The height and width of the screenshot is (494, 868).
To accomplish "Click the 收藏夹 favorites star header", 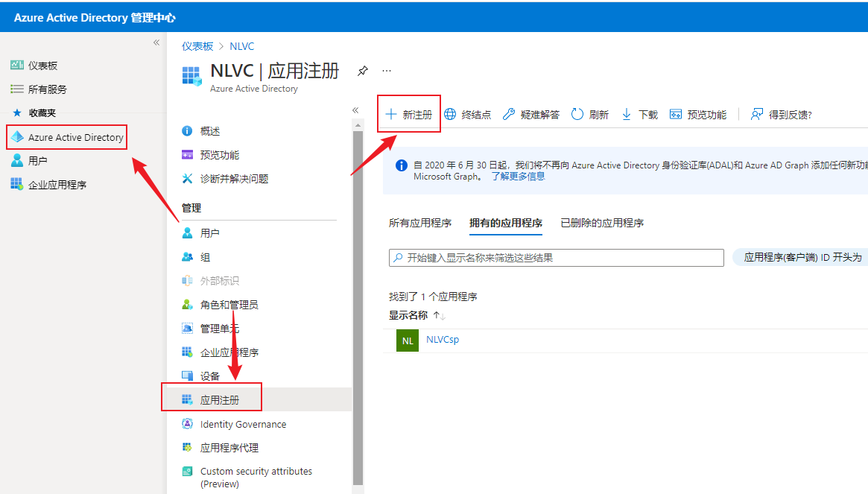I will (34, 113).
